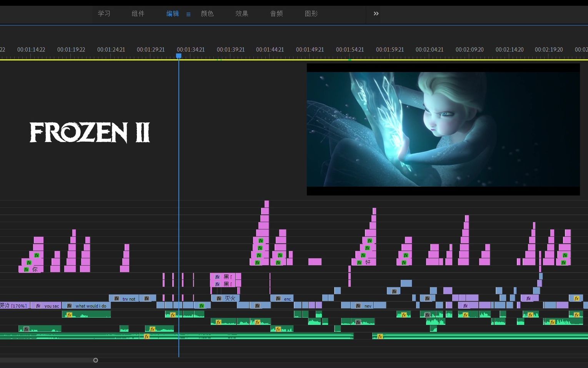Click ruler timecode 00:01:14:22
The height and width of the screenshot is (368, 588).
click(x=31, y=50)
